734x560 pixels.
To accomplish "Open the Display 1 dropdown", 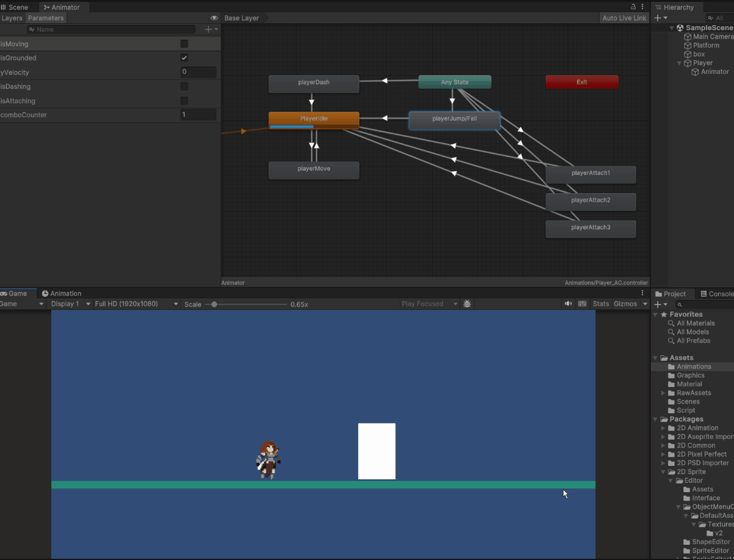I will (x=69, y=303).
